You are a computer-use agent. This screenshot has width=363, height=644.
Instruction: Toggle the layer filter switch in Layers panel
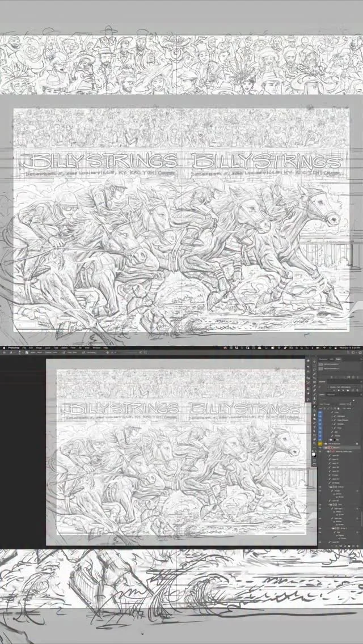tap(353, 400)
